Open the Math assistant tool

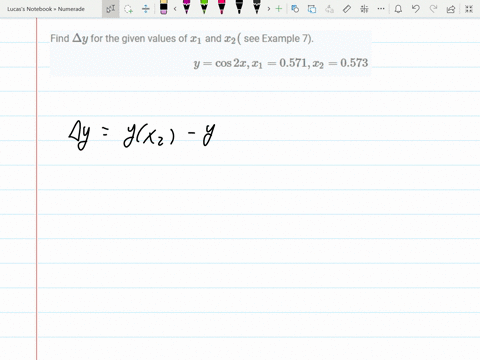[x=364, y=9]
